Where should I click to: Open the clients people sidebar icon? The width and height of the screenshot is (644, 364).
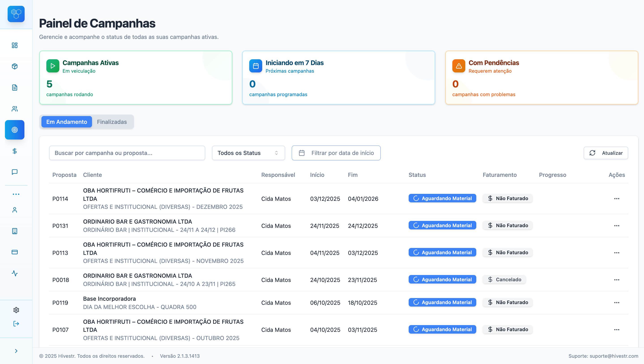point(15,109)
